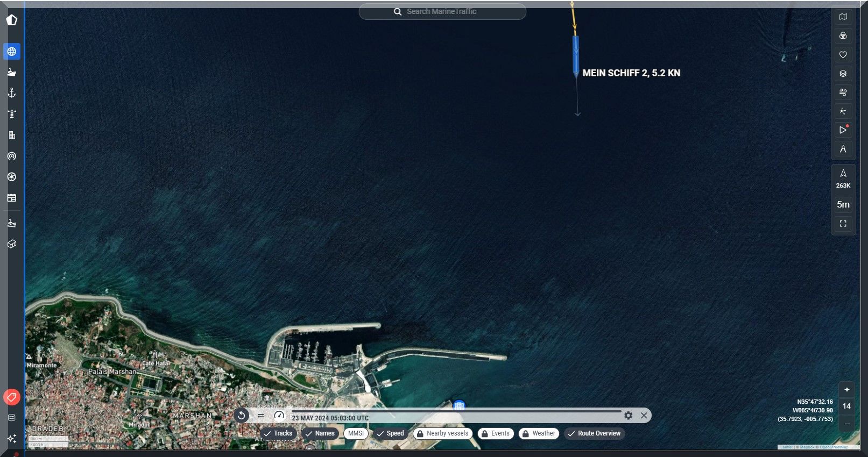The width and height of the screenshot is (868, 457).
Task: Open the vessels section in left sidebar
Action: 12,72
